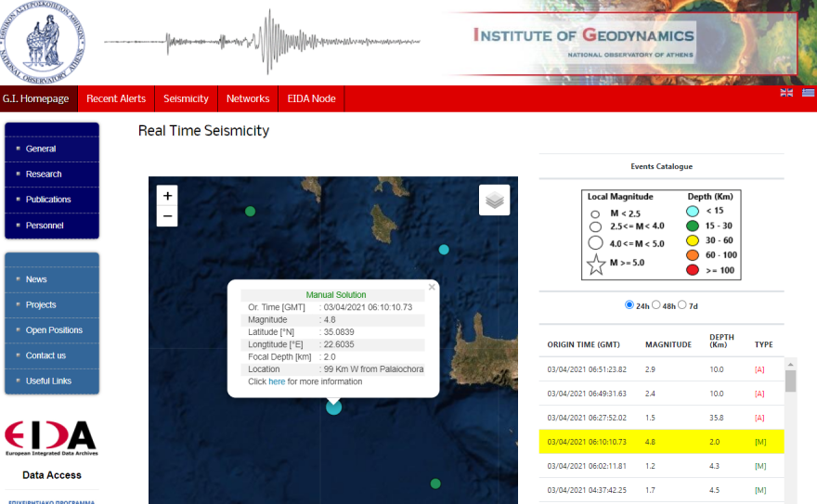The width and height of the screenshot is (817, 504).
Task: Open the Open Positions link
Action: [54, 330]
